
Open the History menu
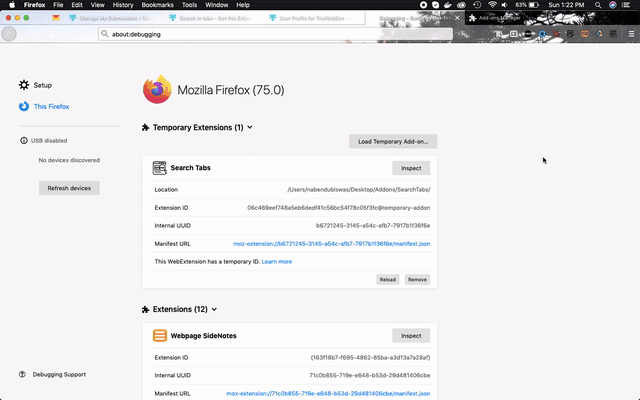pos(123,5)
